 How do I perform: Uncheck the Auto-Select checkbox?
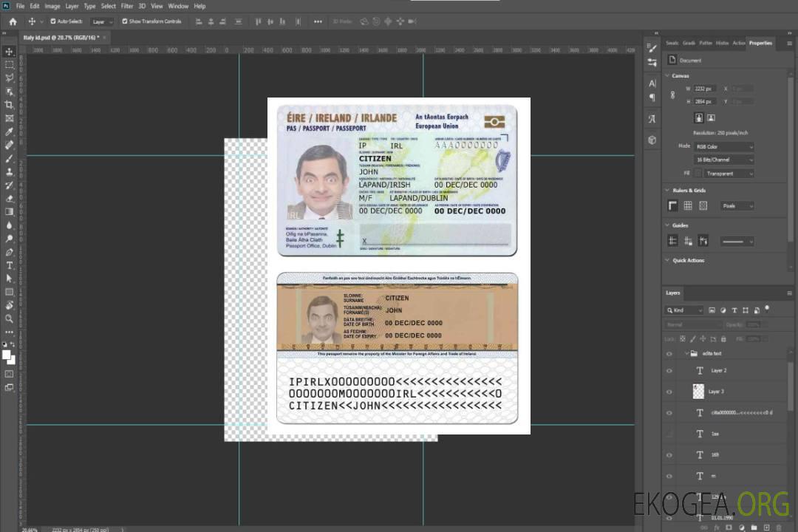52,21
